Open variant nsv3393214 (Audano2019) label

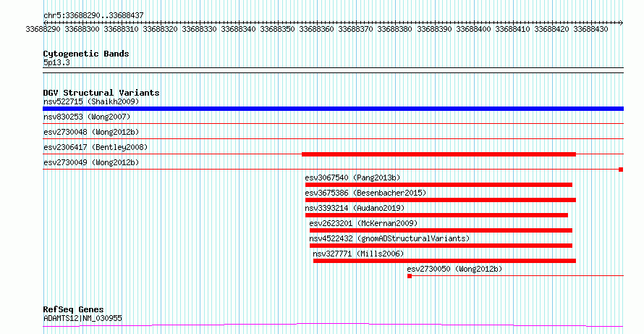pyautogui.click(x=355, y=208)
